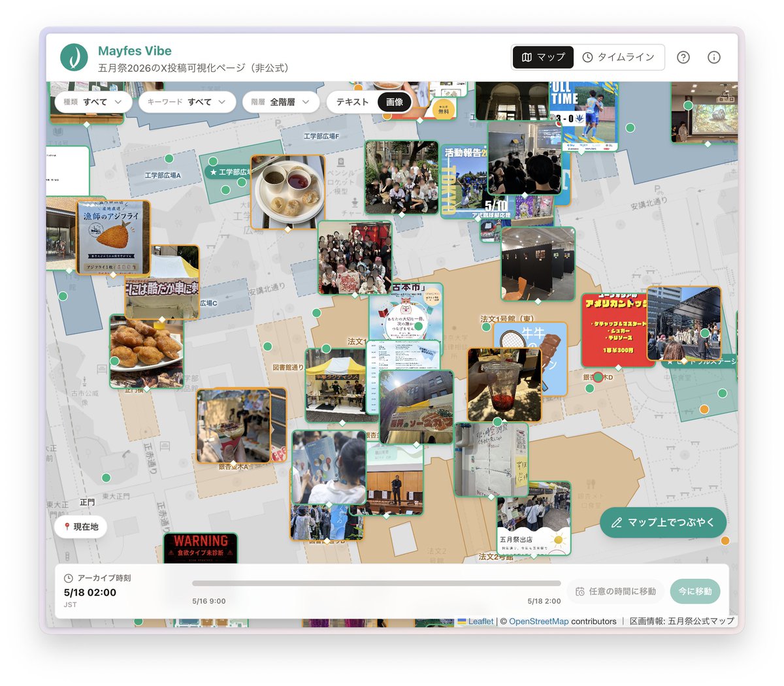The width and height of the screenshot is (784, 686).
Task: Switch to the タイムライン tab
Action: click(618, 57)
